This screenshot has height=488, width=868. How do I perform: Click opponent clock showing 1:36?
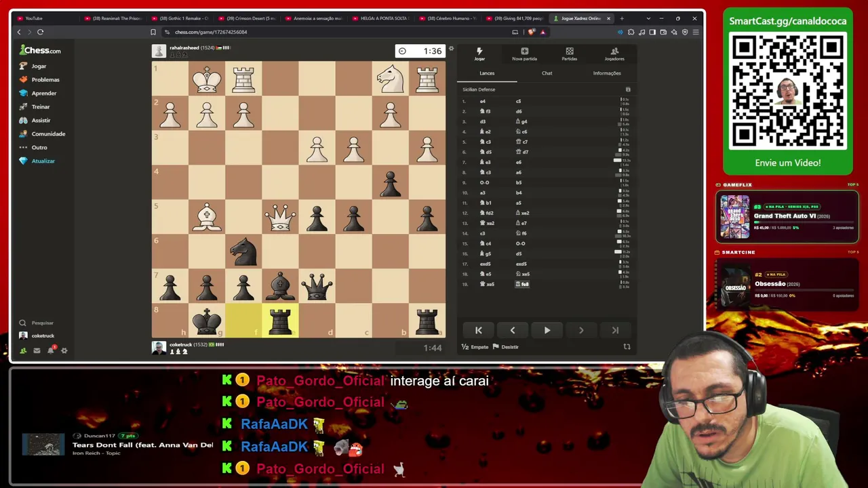pos(420,52)
